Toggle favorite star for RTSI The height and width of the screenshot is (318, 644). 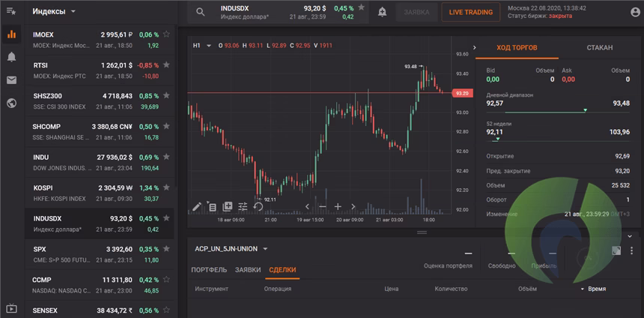click(166, 64)
